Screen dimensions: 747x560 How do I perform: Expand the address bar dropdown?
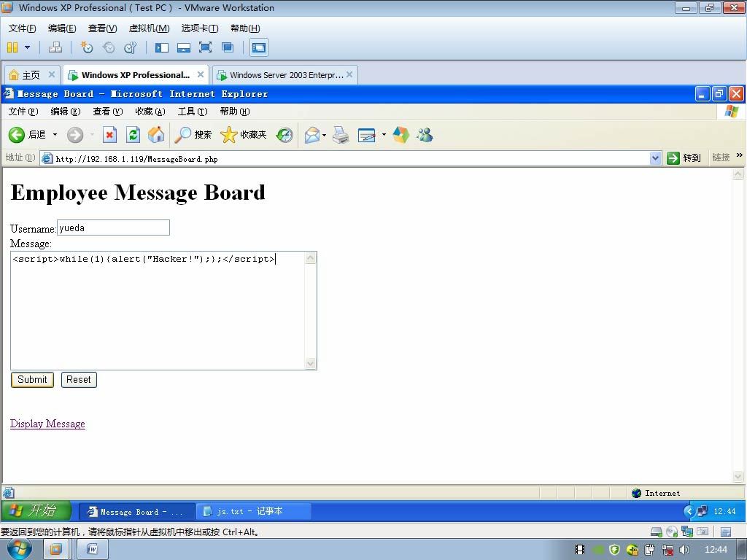pyautogui.click(x=656, y=158)
